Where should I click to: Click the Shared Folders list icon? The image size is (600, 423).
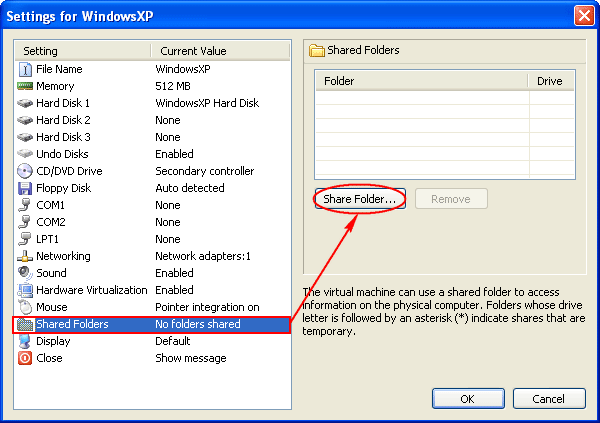pos(25,325)
